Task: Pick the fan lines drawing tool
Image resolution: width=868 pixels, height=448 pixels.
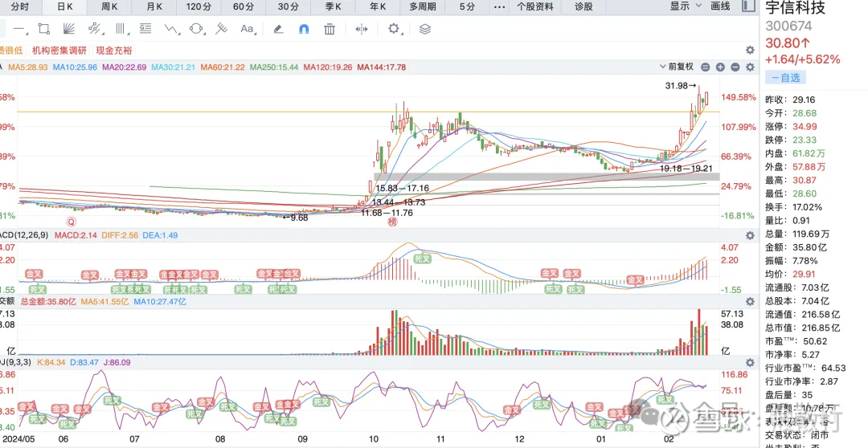Action: point(68,29)
